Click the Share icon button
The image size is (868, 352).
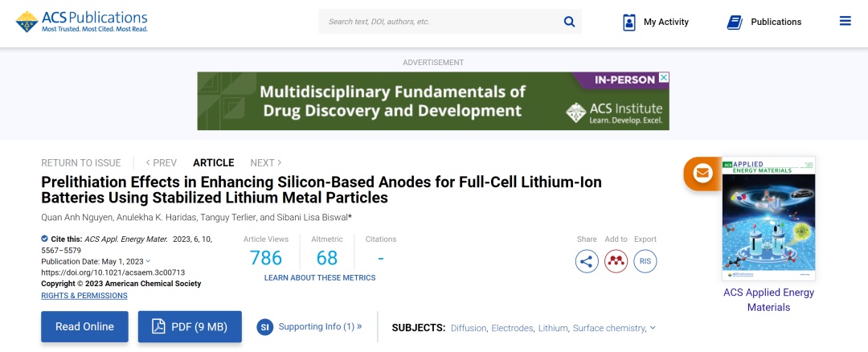click(587, 261)
